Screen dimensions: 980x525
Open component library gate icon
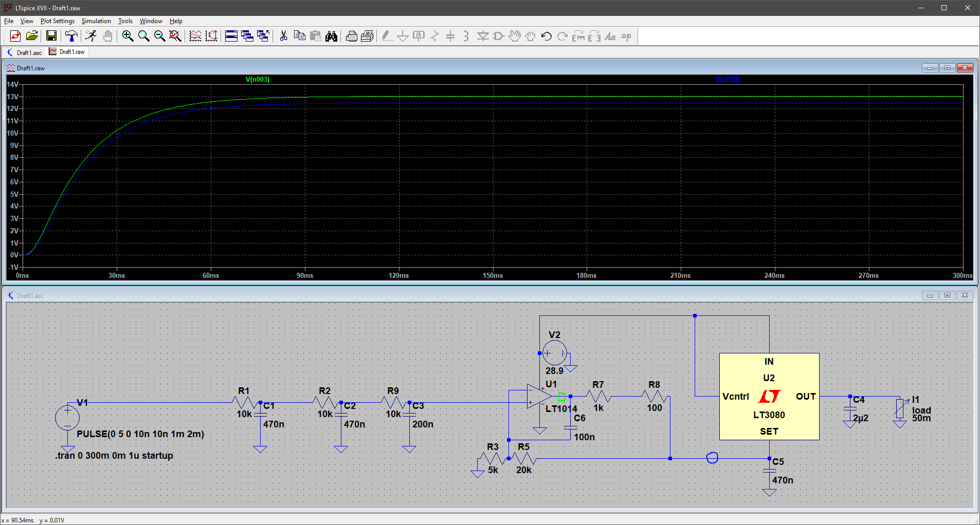499,36
